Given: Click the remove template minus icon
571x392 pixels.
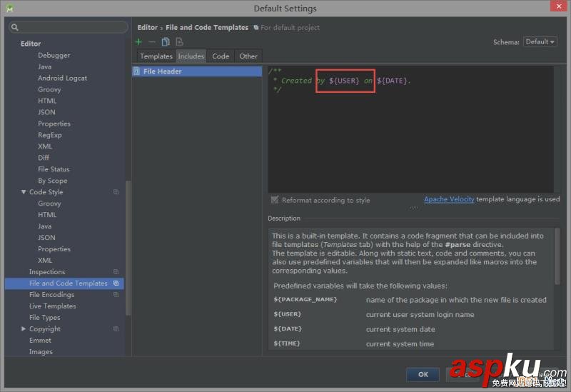Looking at the screenshot, I should click(x=152, y=42).
